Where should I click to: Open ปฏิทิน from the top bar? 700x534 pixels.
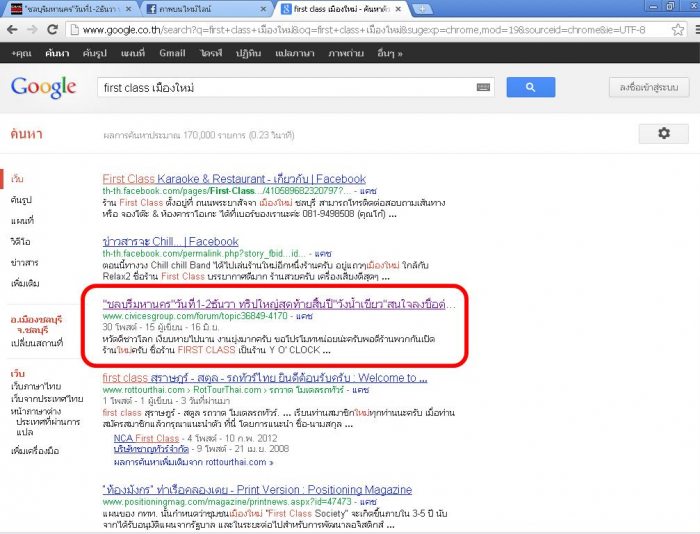coord(248,53)
